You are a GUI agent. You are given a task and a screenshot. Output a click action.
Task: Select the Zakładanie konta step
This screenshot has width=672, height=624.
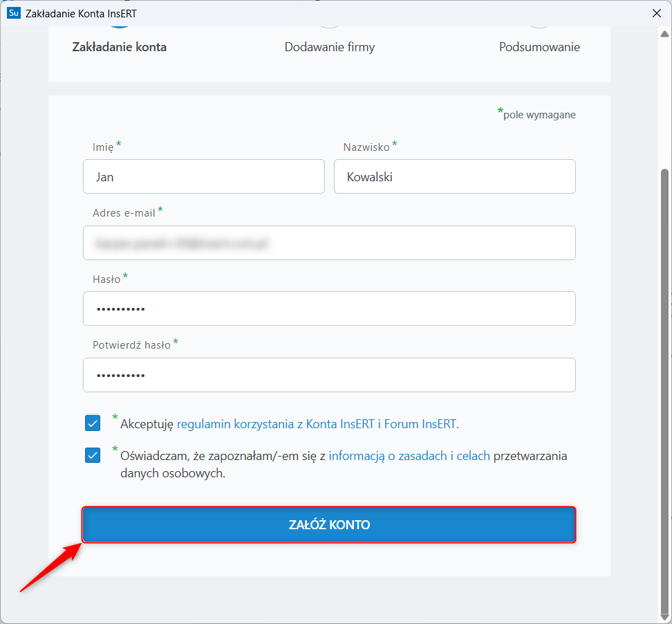click(120, 47)
